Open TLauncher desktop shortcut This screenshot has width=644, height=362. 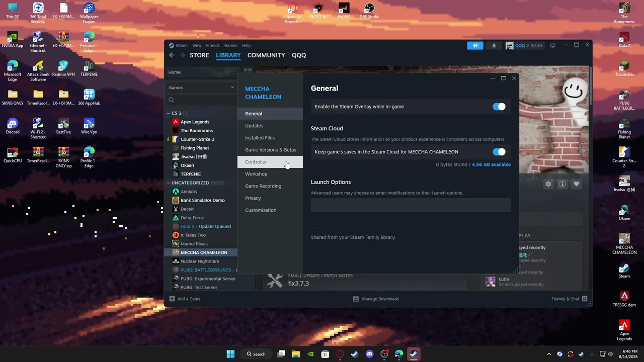pos(624,69)
